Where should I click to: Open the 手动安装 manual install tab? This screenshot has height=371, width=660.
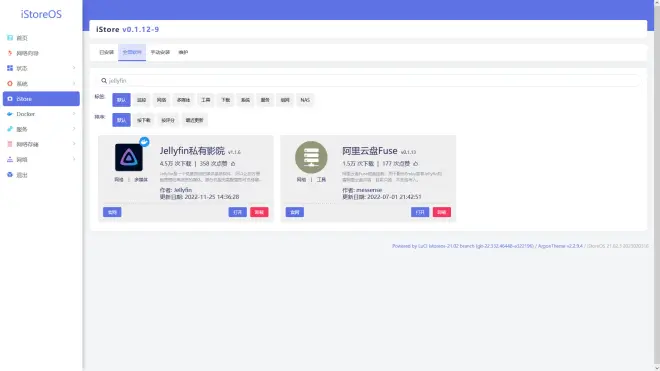click(x=160, y=52)
